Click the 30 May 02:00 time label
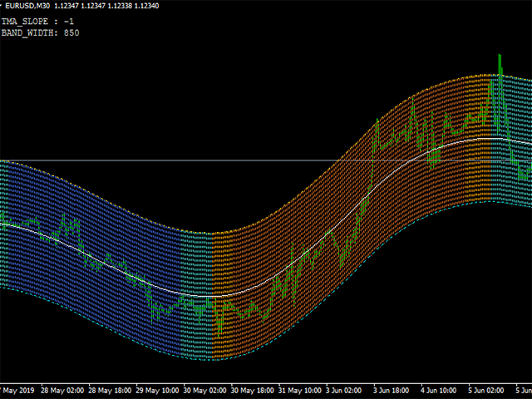This screenshot has height=399, width=532. coord(205,391)
